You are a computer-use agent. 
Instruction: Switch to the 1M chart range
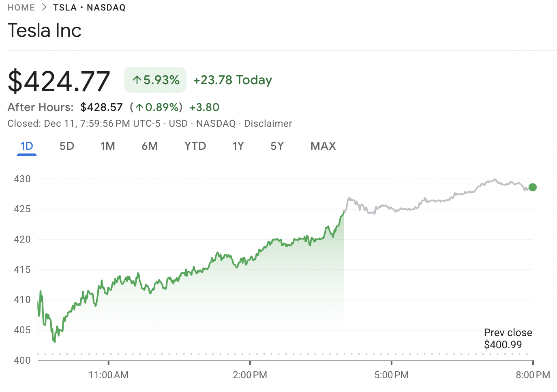click(x=108, y=146)
